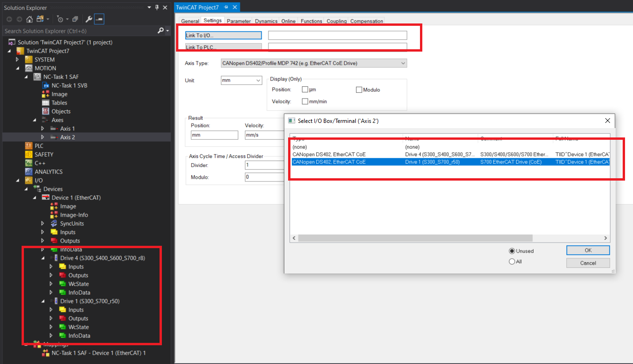
Task: Click the dialog's horizontal scrollbar thumb
Action: (x=415, y=238)
